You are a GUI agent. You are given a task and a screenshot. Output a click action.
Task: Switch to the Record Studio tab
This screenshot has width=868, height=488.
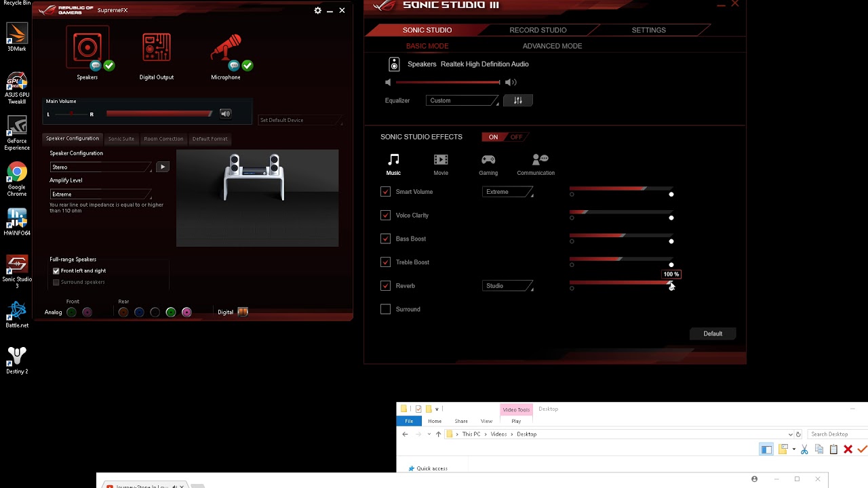pos(538,30)
